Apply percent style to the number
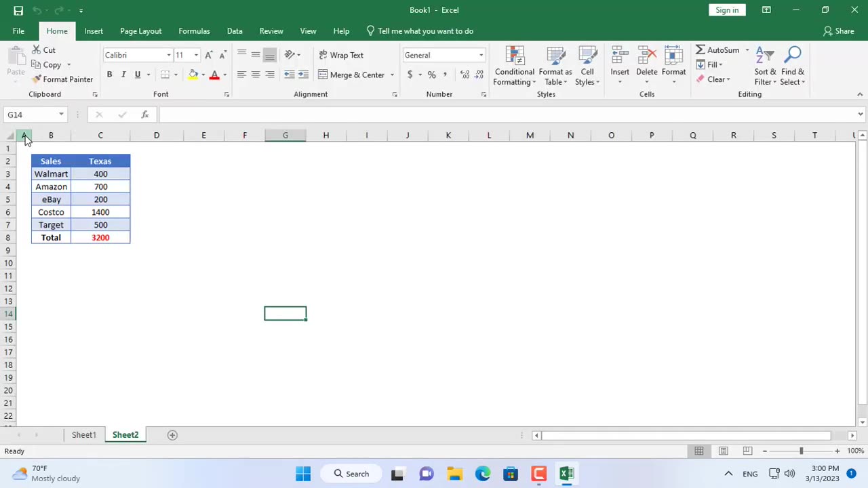This screenshot has width=868, height=488. [x=431, y=75]
